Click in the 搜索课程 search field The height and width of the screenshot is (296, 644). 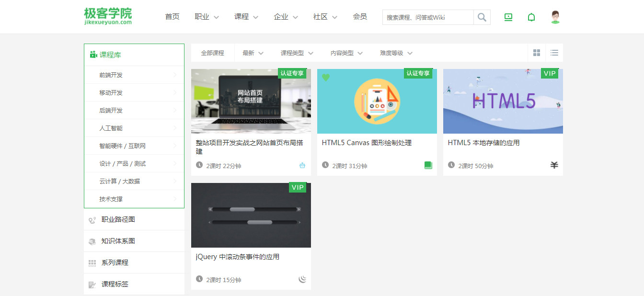pos(428,17)
